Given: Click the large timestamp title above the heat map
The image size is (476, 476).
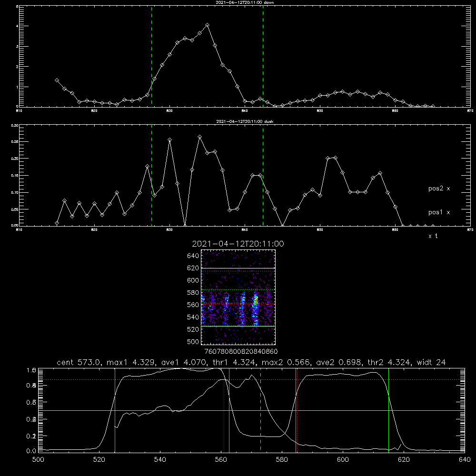Looking at the screenshot, I should (238, 244).
